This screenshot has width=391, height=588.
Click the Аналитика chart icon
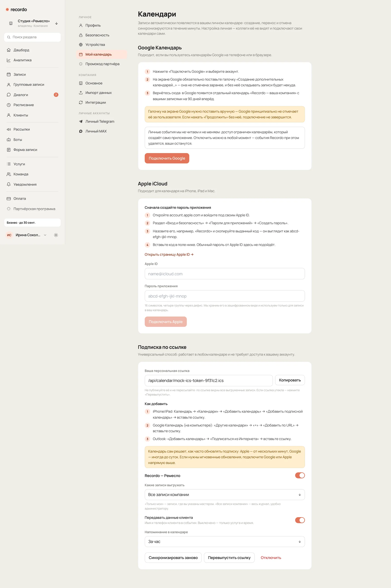click(x=9, y=60)
